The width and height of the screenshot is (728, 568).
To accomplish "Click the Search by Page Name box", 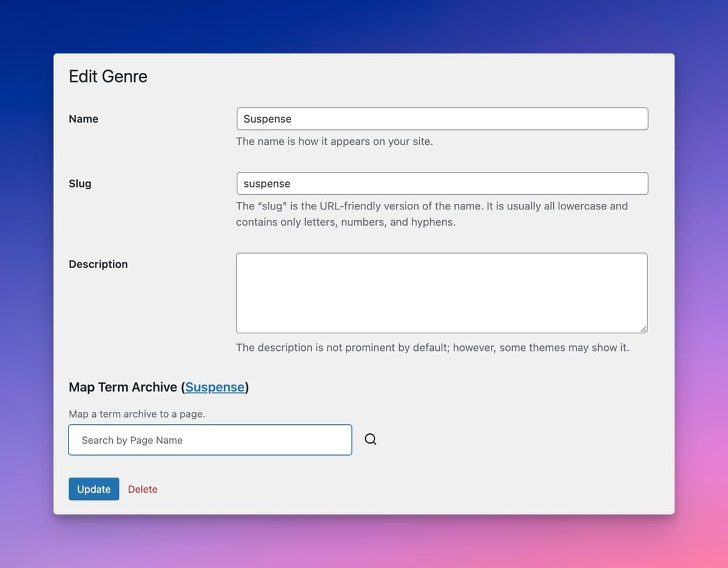I will (x=210, y=440).
